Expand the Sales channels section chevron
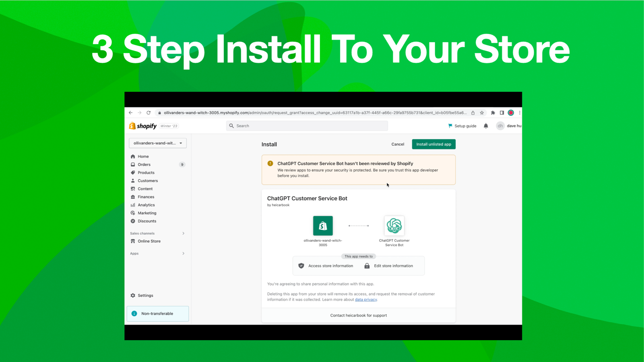The height and width of the screenshot is (362, 644). tap(184, 233)
